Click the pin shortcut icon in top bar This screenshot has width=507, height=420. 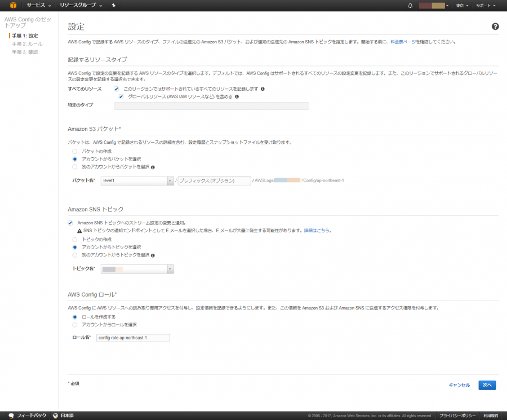pyautogui.click(x=113, y=5)
